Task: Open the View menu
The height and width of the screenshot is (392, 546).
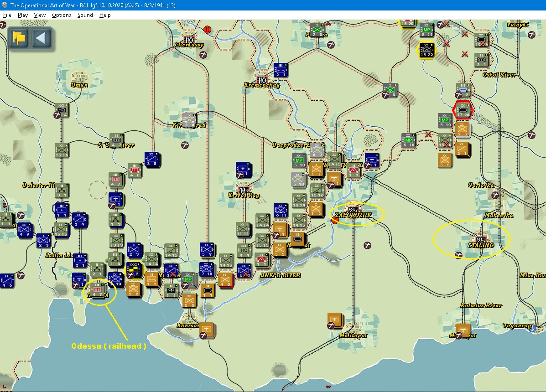Action: [40, 15]
